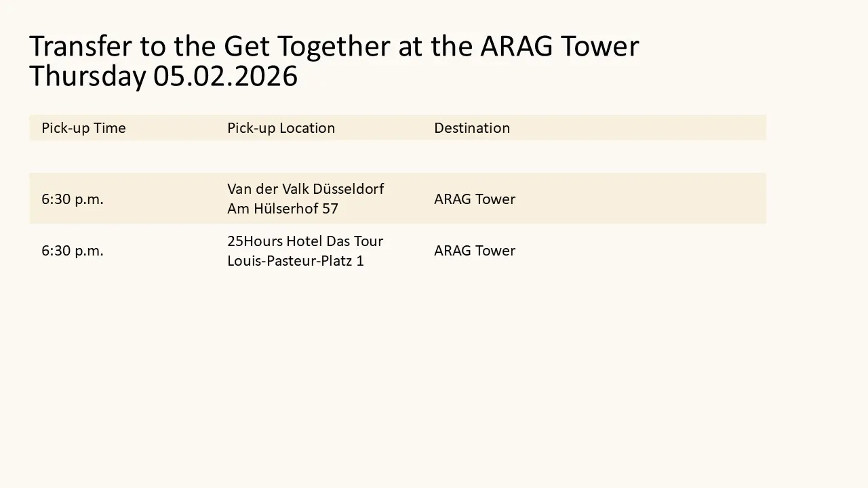Image resolution: width=868 pixels, height=488 pixels.
Task: Click the word "Thursday" in the heading
Action: (x=87, y=76)
